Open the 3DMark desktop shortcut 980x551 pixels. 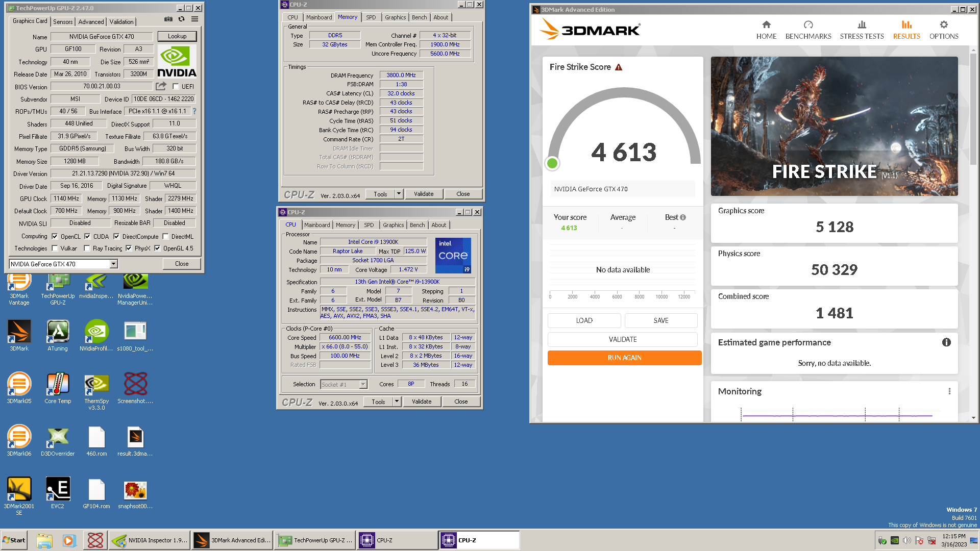19,336
